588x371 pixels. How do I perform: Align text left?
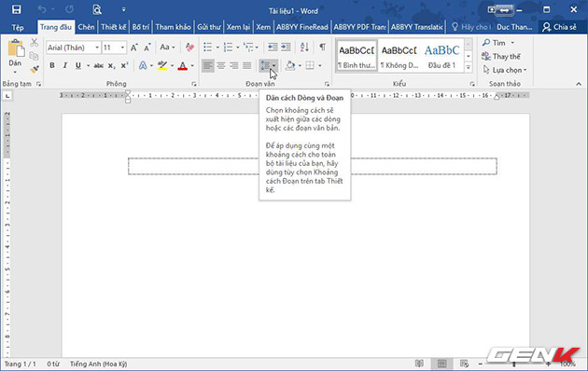[x=208, y=66]
